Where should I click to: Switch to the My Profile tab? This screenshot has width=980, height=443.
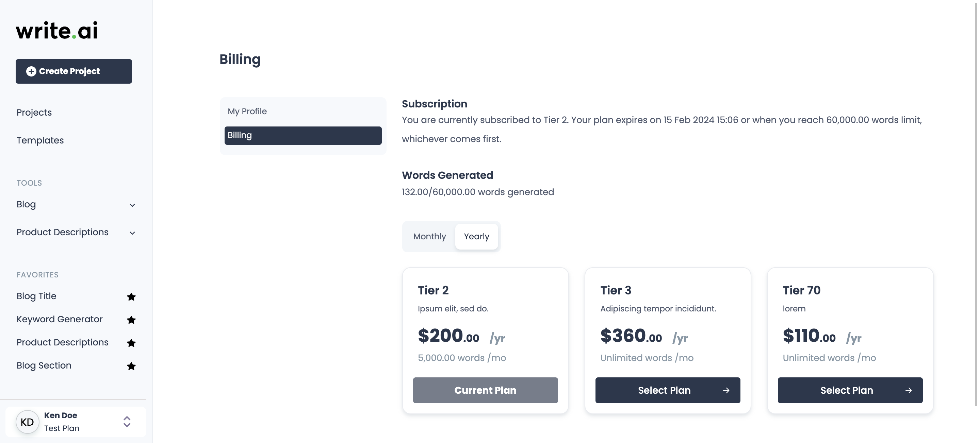tap(247, 111)
